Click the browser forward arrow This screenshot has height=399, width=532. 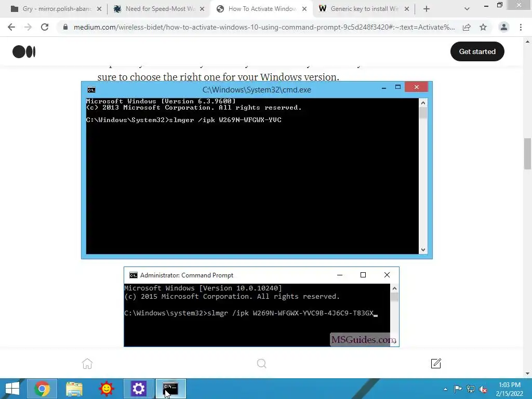click(x=28, y=27)
